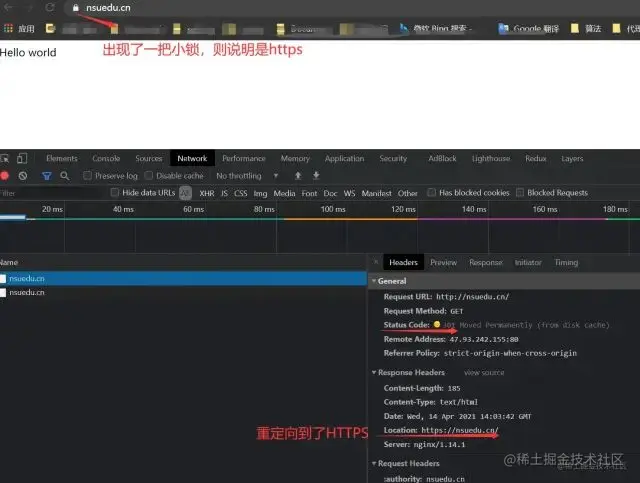Open the Redux tab
Viewport: 640px width, 483px height.
pos(536,158)
